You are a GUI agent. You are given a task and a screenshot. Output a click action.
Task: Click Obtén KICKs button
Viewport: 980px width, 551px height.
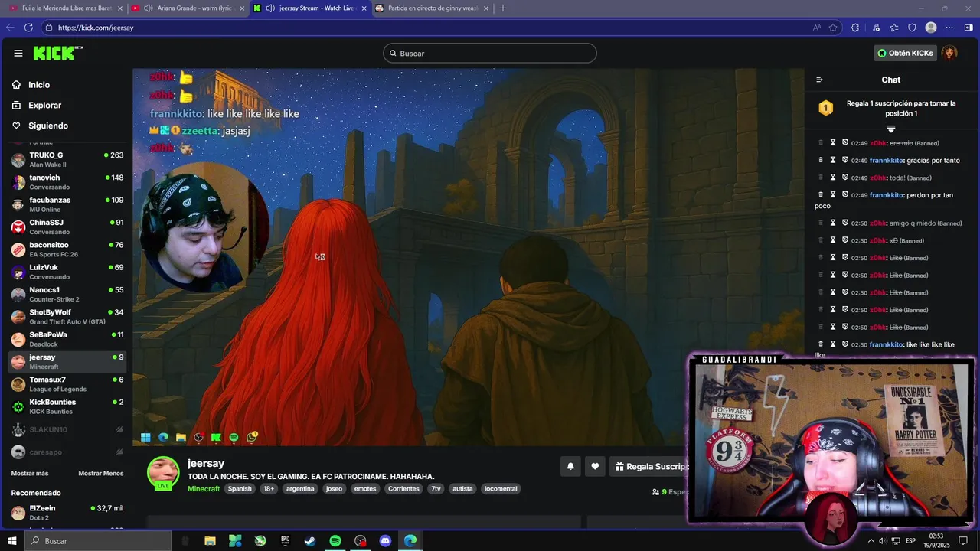coord(905,53)
